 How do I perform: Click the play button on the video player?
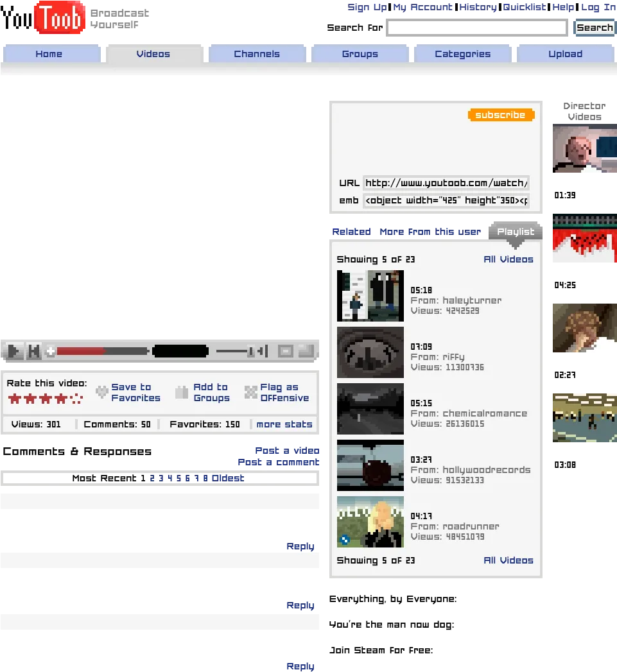pos(14,352)
